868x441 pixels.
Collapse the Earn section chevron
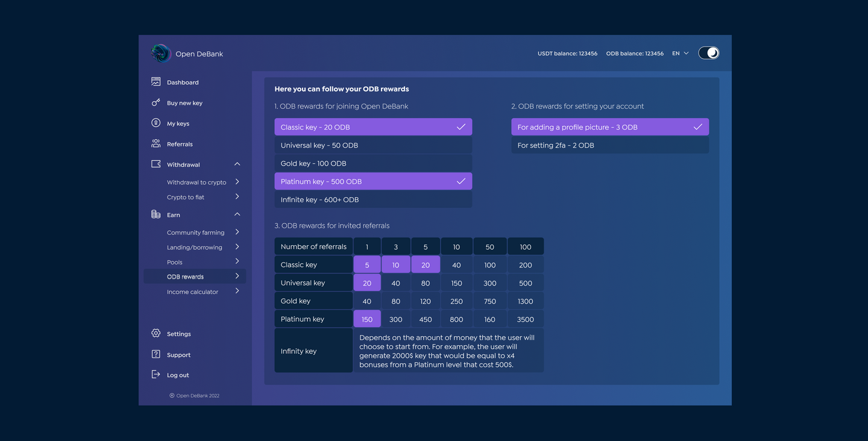tap(237, 214)
